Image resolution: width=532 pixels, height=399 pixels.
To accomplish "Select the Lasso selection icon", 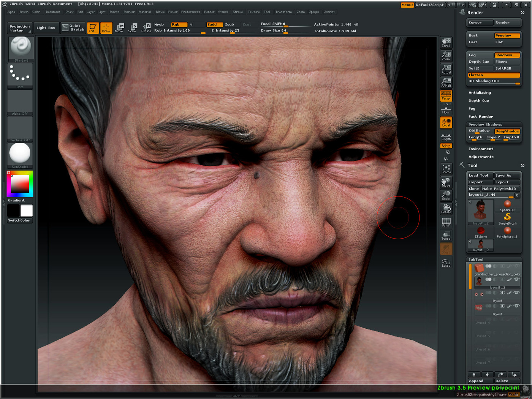I will click(x=446, y=262).
